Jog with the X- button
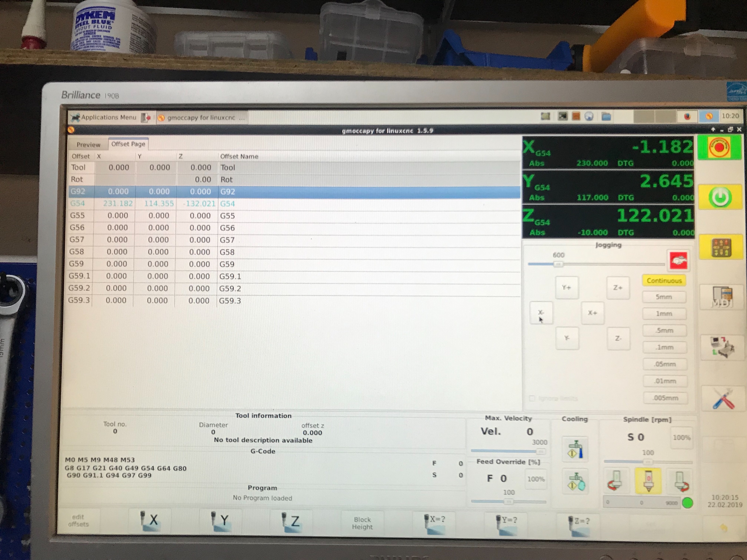747x560 pixels. (541, 313)
